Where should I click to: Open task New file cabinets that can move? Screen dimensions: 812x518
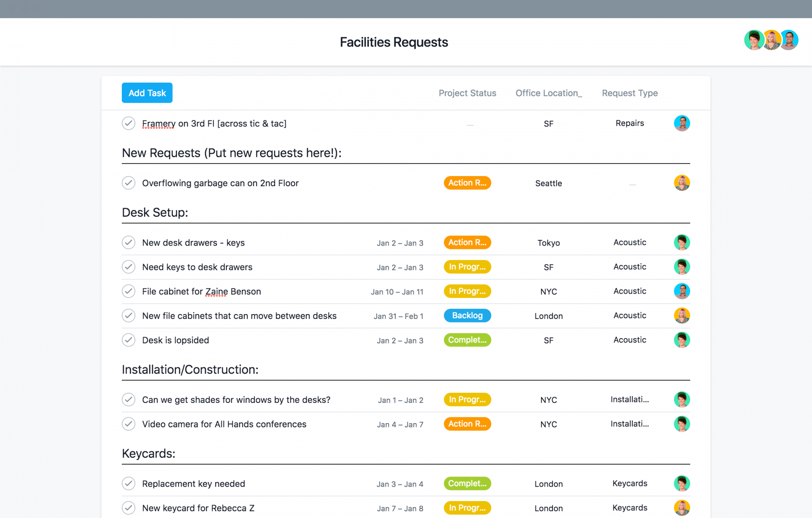239,316
